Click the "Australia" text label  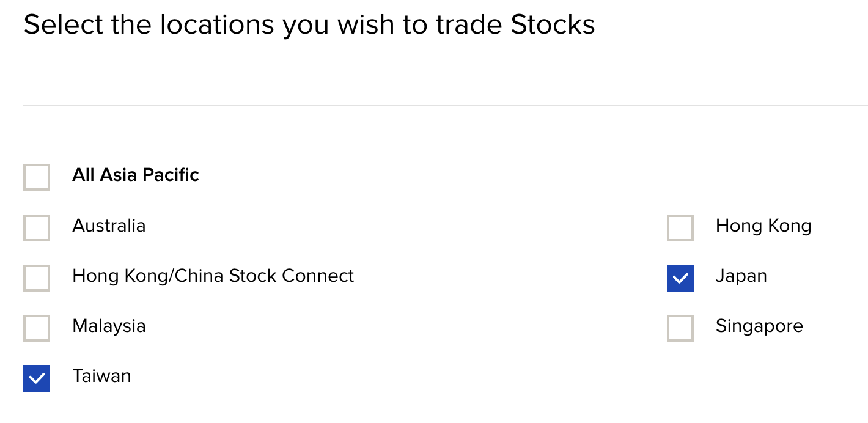click(x=109, y=226)
